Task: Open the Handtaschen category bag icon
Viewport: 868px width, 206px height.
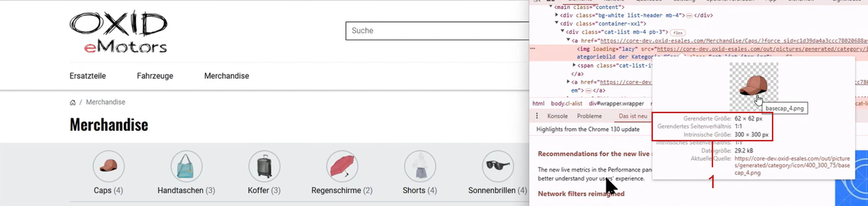Action: [x=186, y=166]
